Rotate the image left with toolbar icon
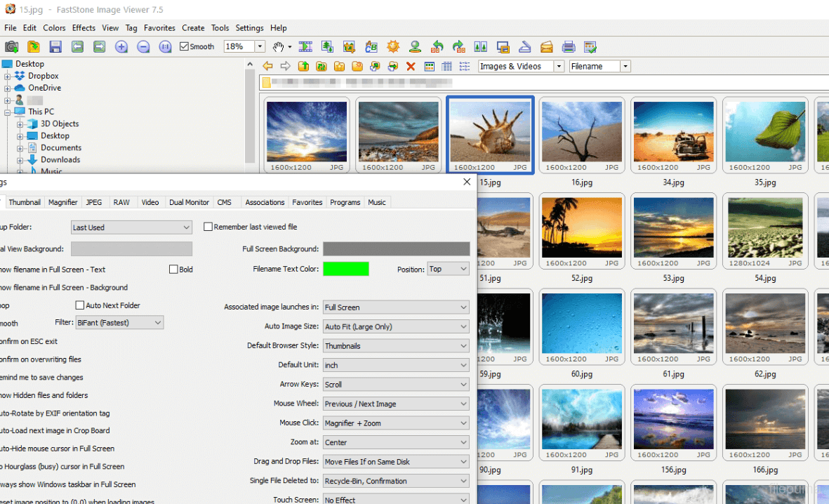This screenshot has height=504, width=829. pyautogui.click(x=437, y=47)
